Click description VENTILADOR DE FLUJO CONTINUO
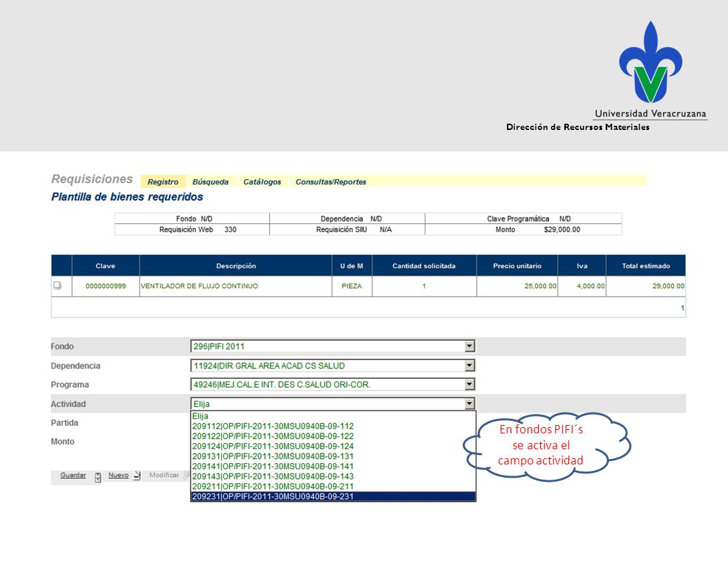The height and width of the screenshot is (564, 728). 199,285
